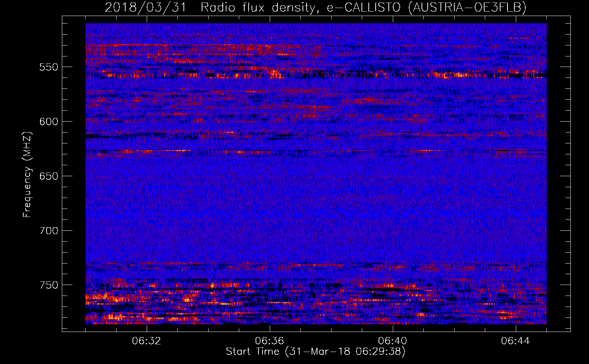Screen dimensions: 589x364
Task: Click the 600 frequency tick label
Action: [x=49, y=122]
